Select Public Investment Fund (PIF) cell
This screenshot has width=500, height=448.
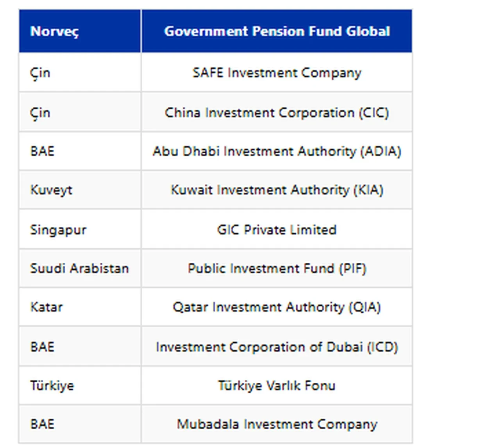(x=277, y=268)
